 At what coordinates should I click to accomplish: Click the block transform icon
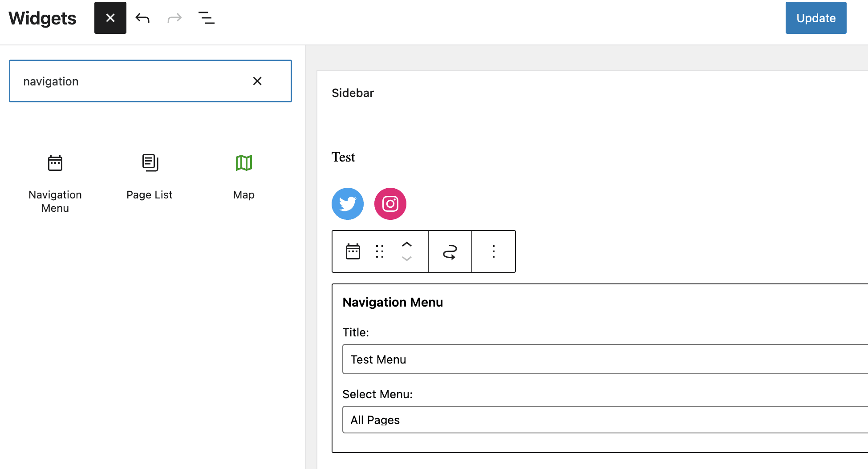click(x=450, y=251)
